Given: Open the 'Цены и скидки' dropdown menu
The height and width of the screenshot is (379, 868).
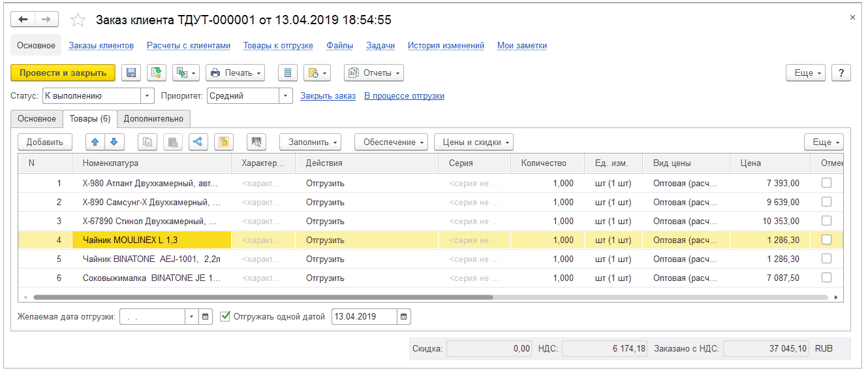Looking at the screenshot, I should coord(474,142).
